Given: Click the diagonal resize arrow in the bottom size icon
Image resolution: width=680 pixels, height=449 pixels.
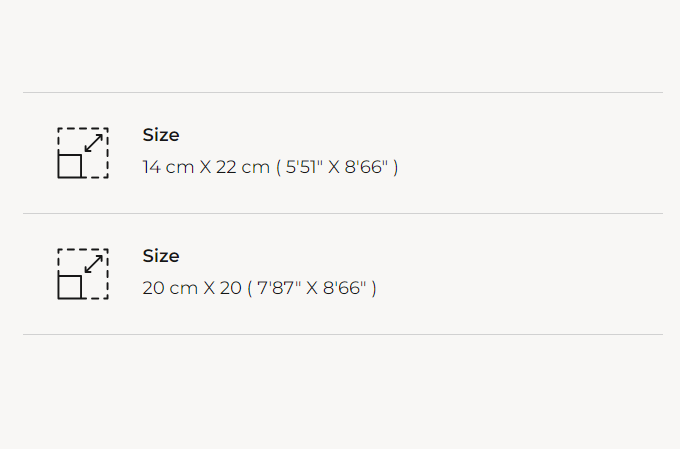Looking at the screenshot, I should 94,263.
